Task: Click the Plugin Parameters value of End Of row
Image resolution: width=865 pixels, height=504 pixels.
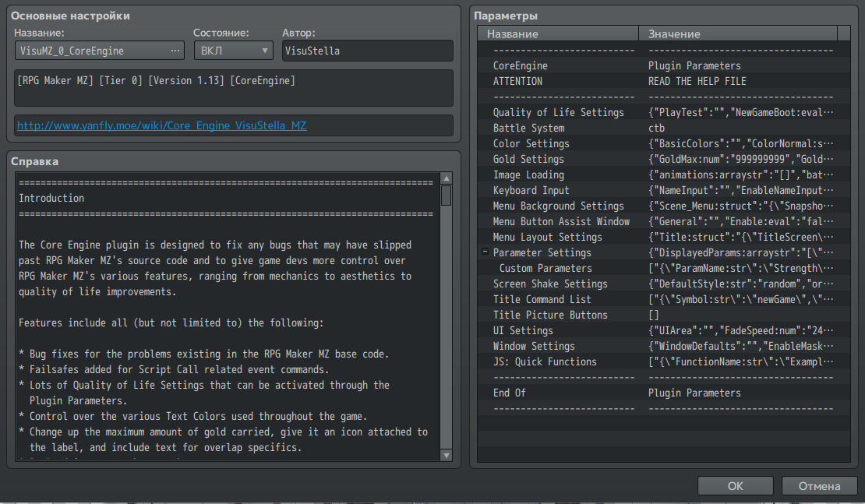Action: (694, 393)
